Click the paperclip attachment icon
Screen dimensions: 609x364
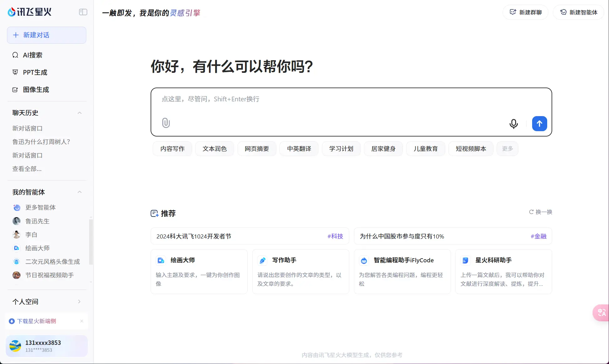pyautogui.click(x=166, y=123)
